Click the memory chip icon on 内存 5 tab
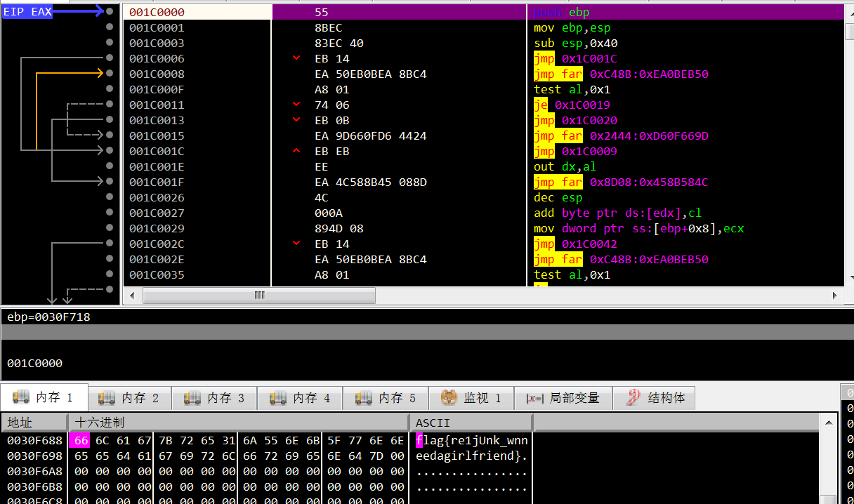The height and width of the screenshot is (504, 854). [x=363, y=398]
